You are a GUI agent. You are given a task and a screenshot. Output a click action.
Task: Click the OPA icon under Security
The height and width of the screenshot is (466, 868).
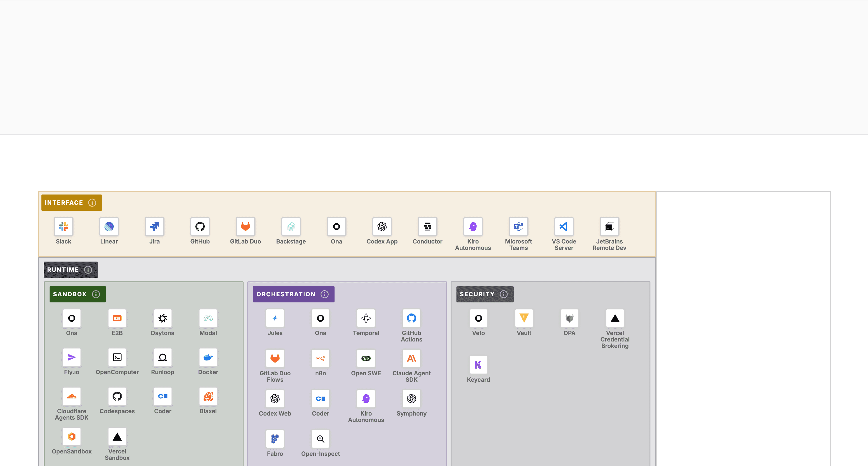(x=569, y=318)
